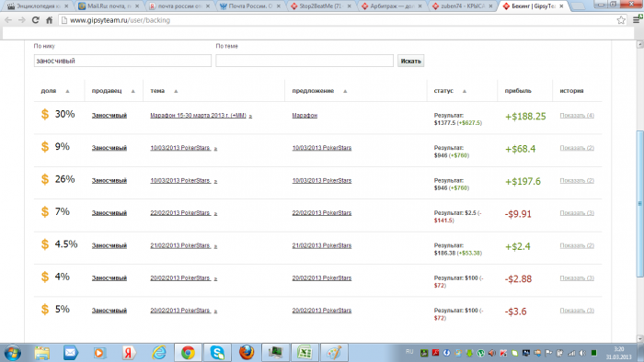Open Firefox from the taskbar
Image resolution: width=644 pixels, height=362 pixels.
point(247,353)
